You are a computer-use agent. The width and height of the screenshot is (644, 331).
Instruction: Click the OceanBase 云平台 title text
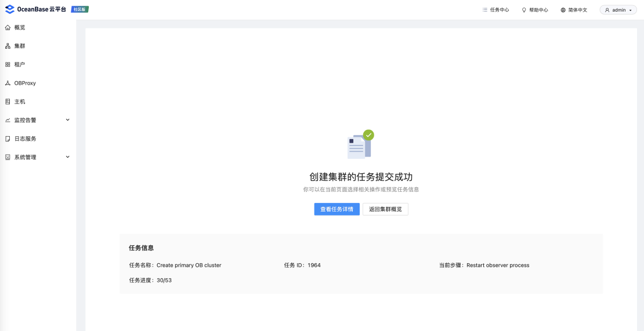(x=41, y=9)
